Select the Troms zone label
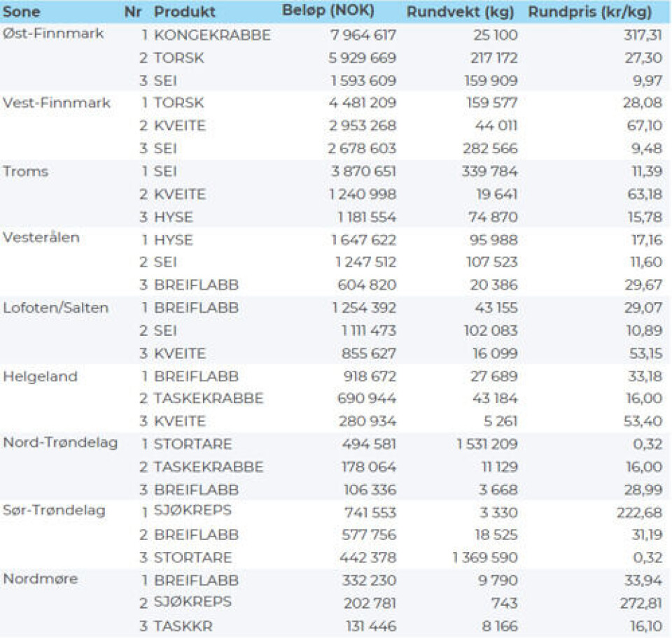The image size is (672, 638). point(26,171)
